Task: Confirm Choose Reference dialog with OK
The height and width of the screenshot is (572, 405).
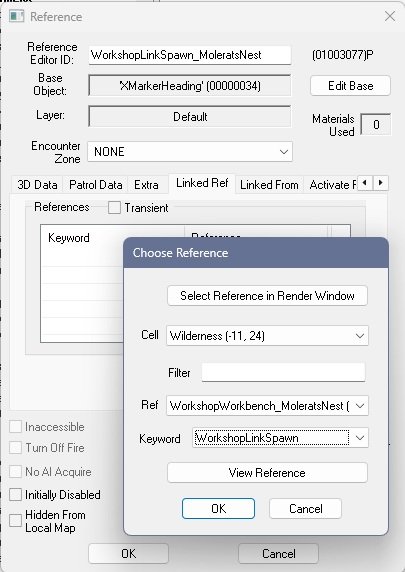Action: point(218,509)
